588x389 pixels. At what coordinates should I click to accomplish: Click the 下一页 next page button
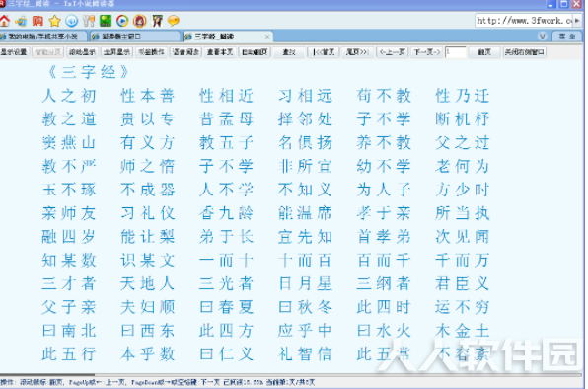[427, 52]
